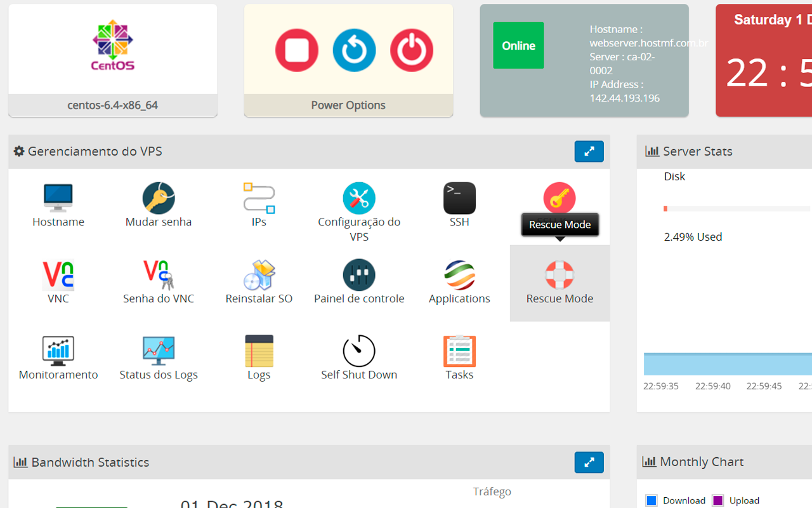Click the red key icon under the tooltip

pyautogui.click(x=560, y=197)
